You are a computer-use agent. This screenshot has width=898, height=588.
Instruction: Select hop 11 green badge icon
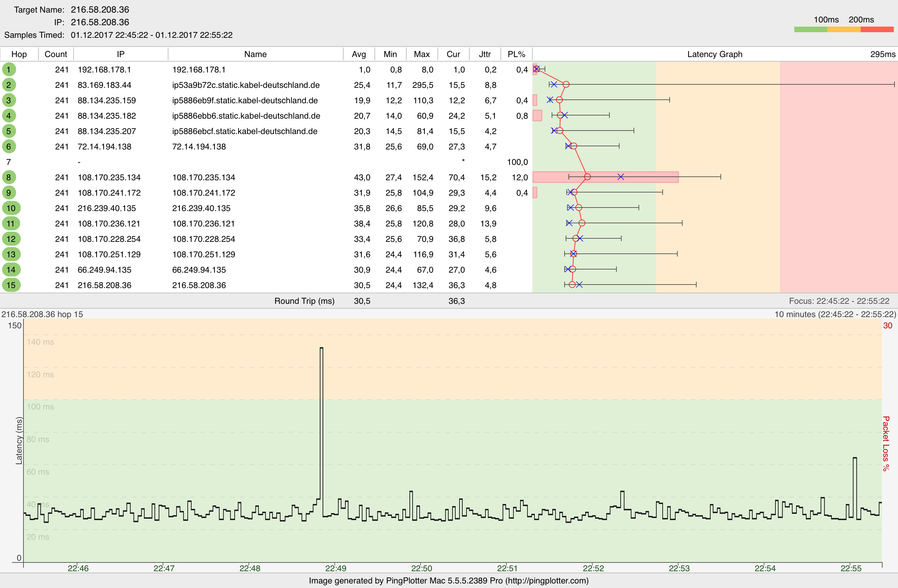coord(11,224)
